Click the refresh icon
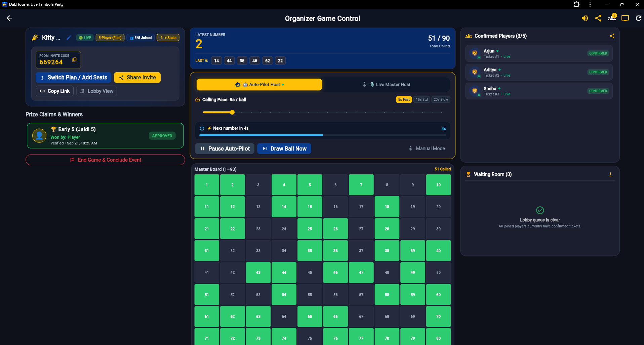 point(639,18)
